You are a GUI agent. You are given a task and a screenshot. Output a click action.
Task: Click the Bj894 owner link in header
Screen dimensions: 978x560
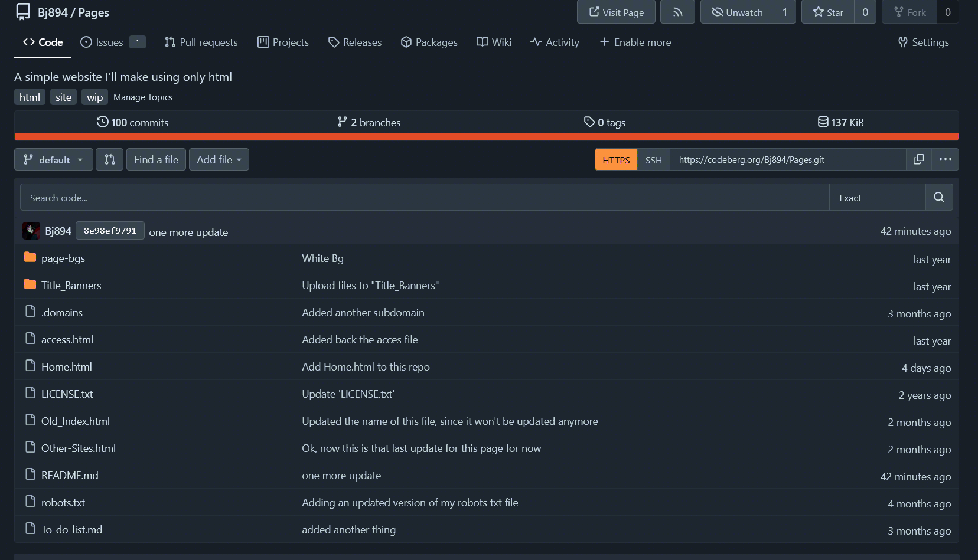click(x=53, y=12)
